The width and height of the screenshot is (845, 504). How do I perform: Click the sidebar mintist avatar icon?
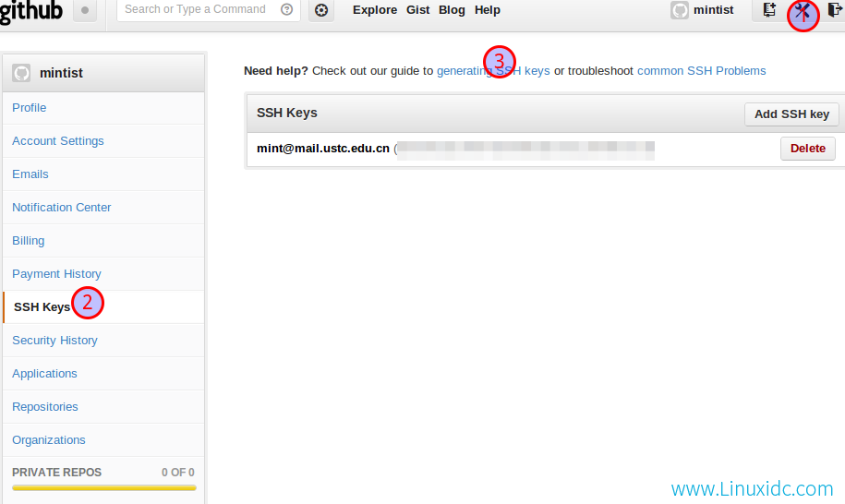pos(21,73)
